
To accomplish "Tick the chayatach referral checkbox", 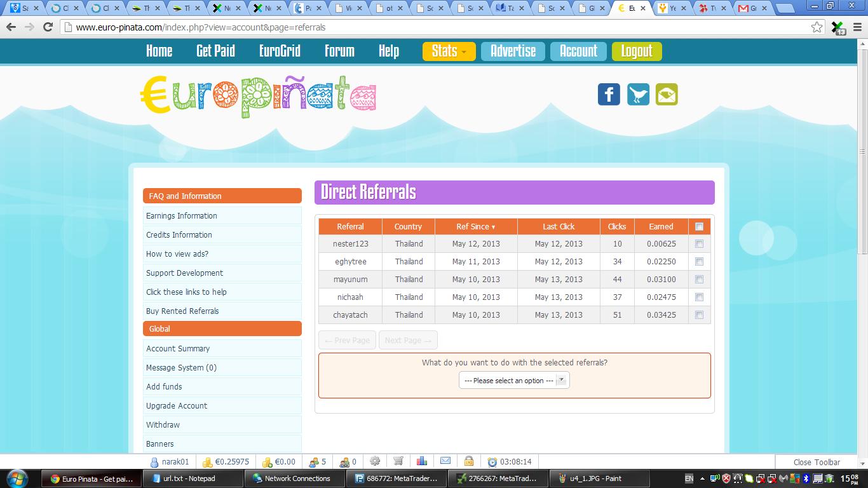I will coord(700,315).
